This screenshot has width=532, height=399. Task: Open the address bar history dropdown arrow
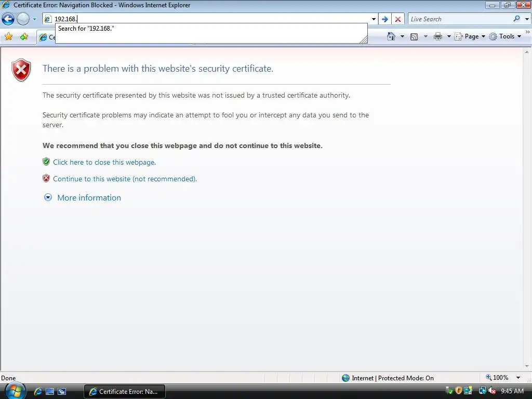[x=374, y=19]
